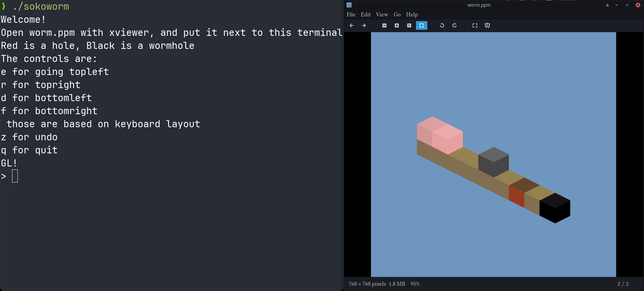The image size is (644, 291).
Task: Click the './sokoworm' command text
Action: pos(41,6)
